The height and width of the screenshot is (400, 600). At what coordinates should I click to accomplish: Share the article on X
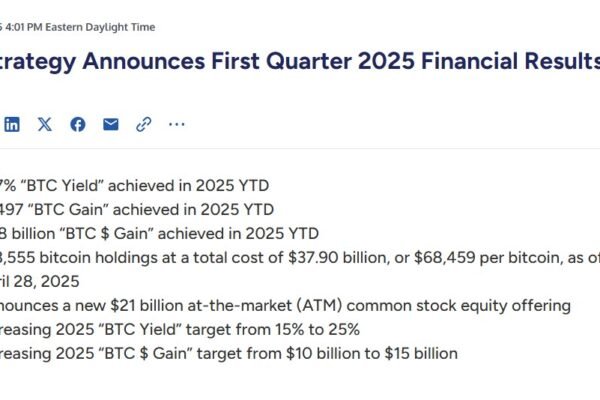tap(45, 124)
